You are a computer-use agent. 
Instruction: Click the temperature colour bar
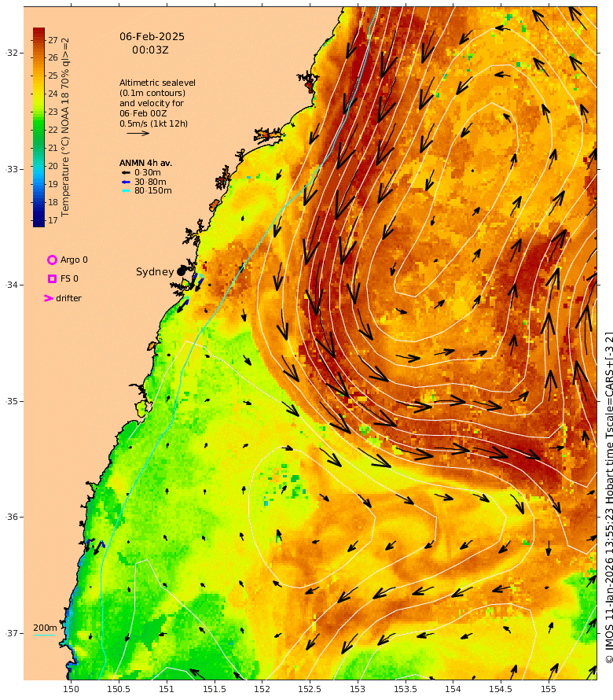click(39, 127)
